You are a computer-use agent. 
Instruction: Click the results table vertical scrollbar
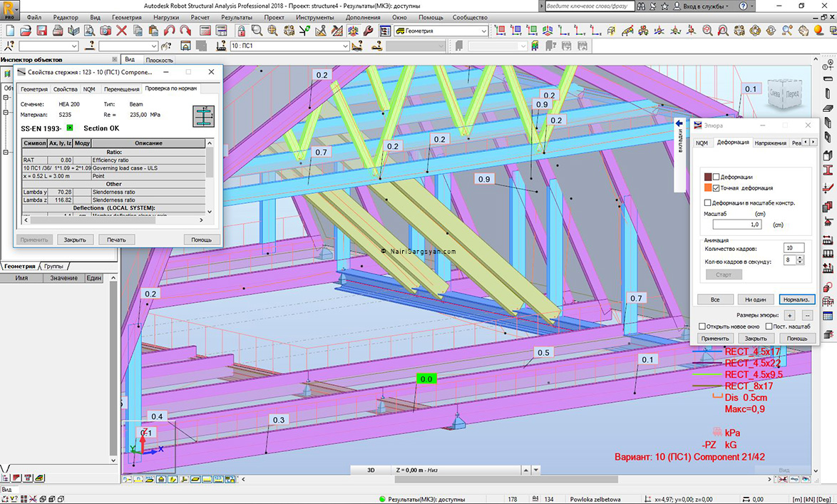[x=210, y=178]
